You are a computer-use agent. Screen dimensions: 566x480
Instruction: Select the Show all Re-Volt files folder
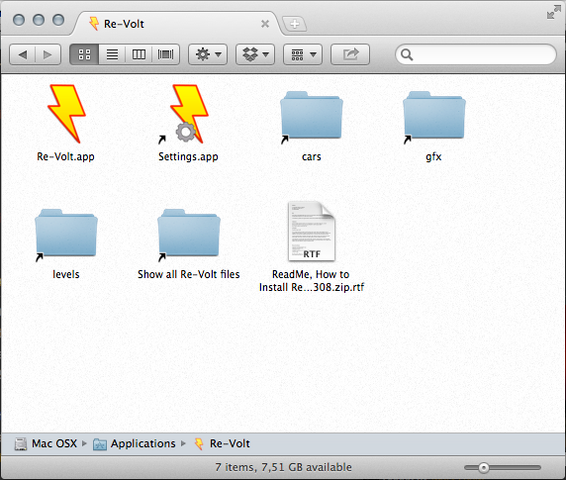click(x=188, y=234)
